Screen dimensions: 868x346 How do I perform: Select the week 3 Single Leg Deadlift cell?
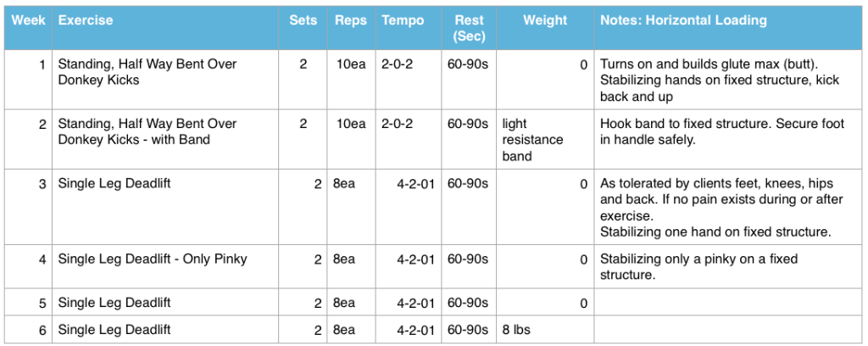click(165, 207)
